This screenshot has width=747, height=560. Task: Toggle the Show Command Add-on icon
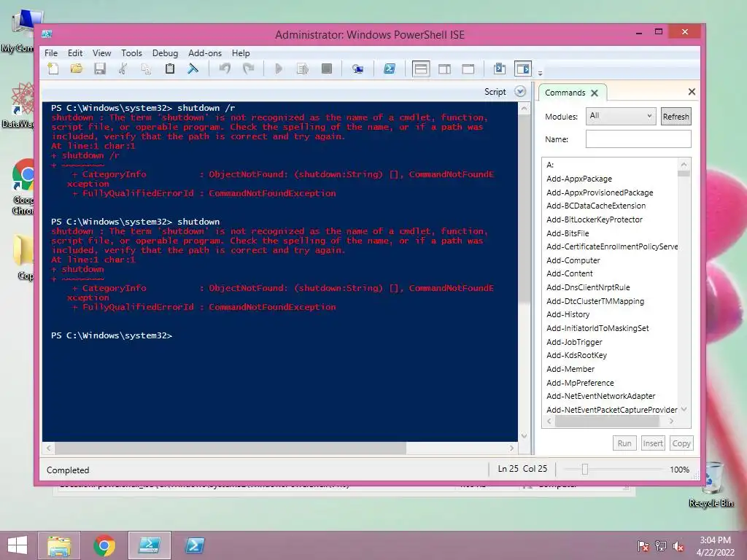click(x=522, y=69)
